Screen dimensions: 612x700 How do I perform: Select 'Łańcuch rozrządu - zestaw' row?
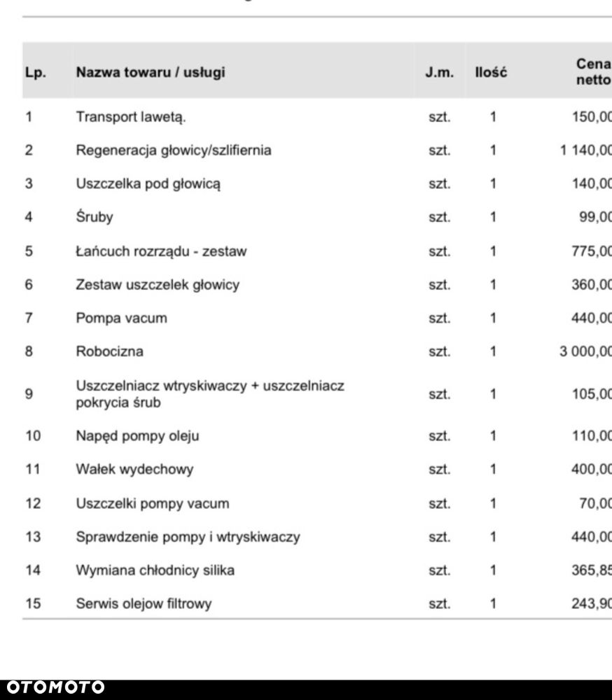pyautogui.click(x=161, y=251)
